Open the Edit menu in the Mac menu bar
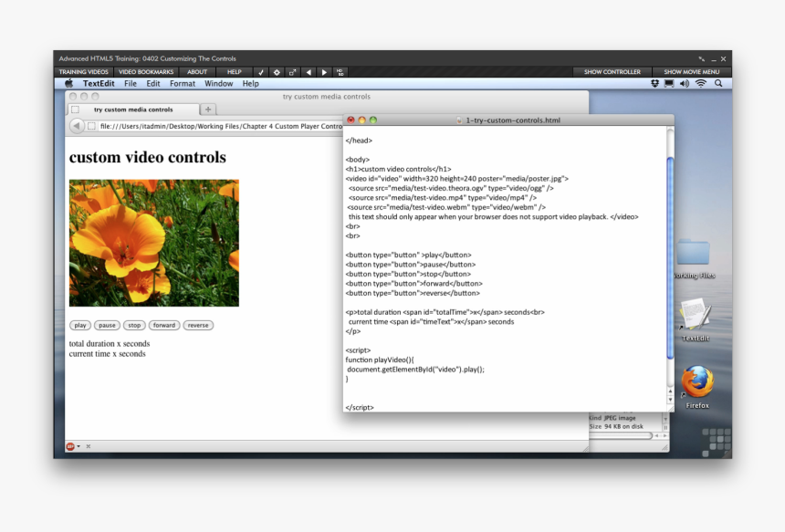Image resolution: width=785 pixels, height=532 pixels. pyautogui.click(x=153, y=84)
